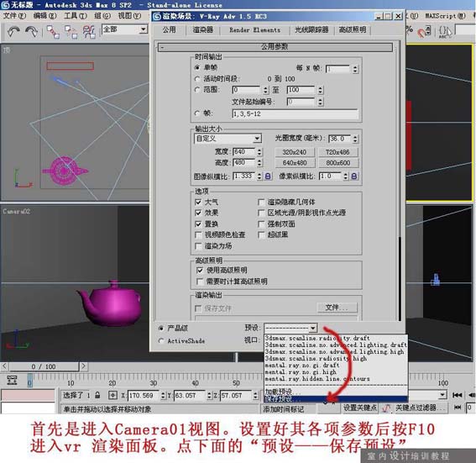476x463 pixels.
Task: Click the 光圈宽度 aperture spinner
Action: pos(355,139)
